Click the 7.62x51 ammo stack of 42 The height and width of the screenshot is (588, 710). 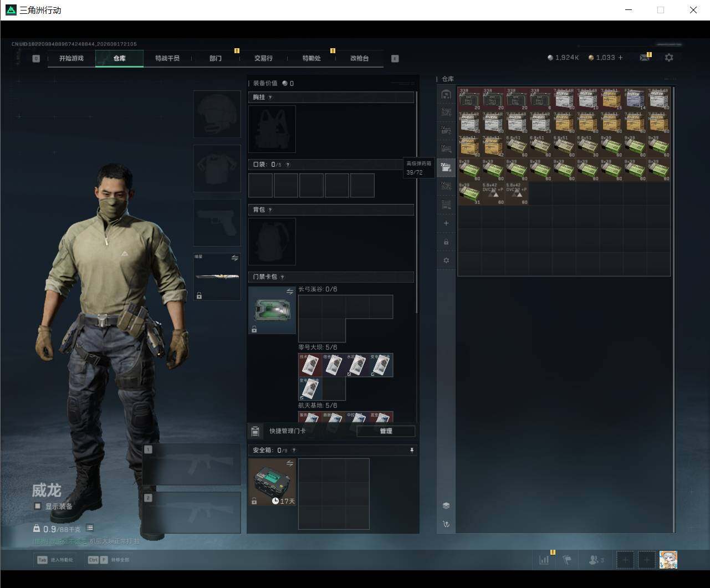(493, 146)
